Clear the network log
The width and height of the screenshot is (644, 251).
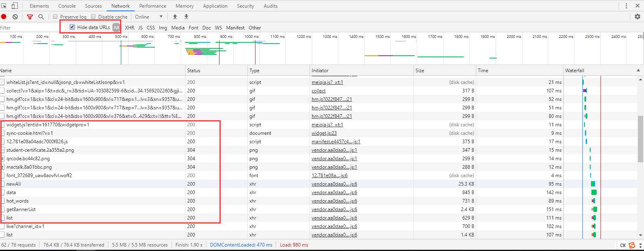tap(15, 17)
